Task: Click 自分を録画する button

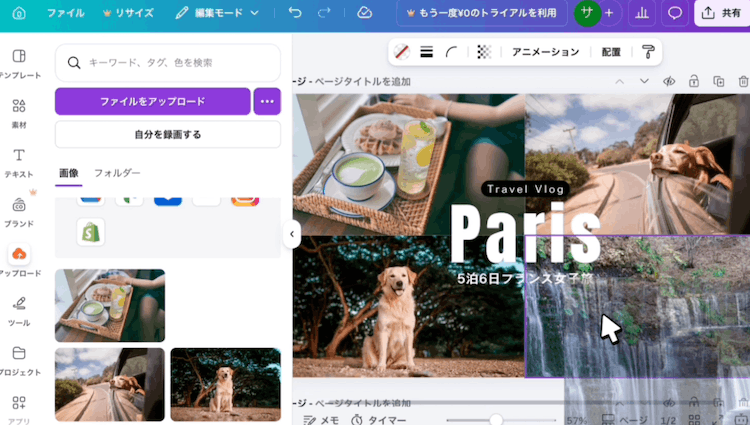Action: point(168,134)
